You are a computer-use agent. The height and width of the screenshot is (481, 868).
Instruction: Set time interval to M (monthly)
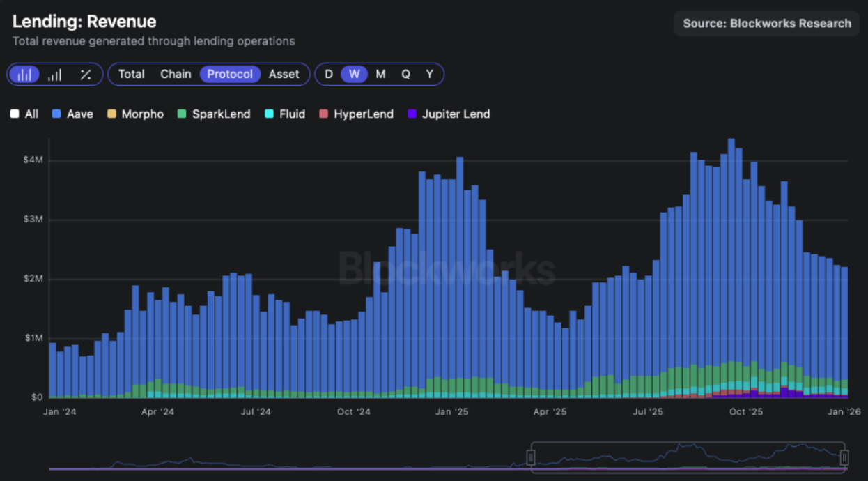pos(380,75)
